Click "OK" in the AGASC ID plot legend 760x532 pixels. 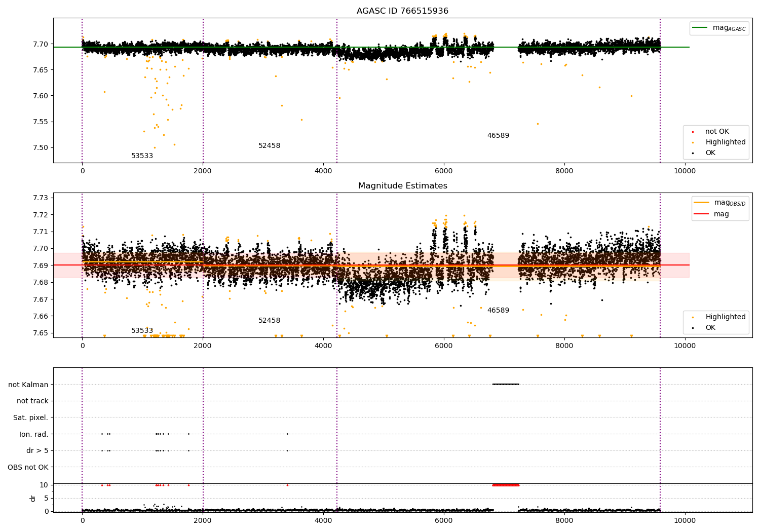pos(710,153)
